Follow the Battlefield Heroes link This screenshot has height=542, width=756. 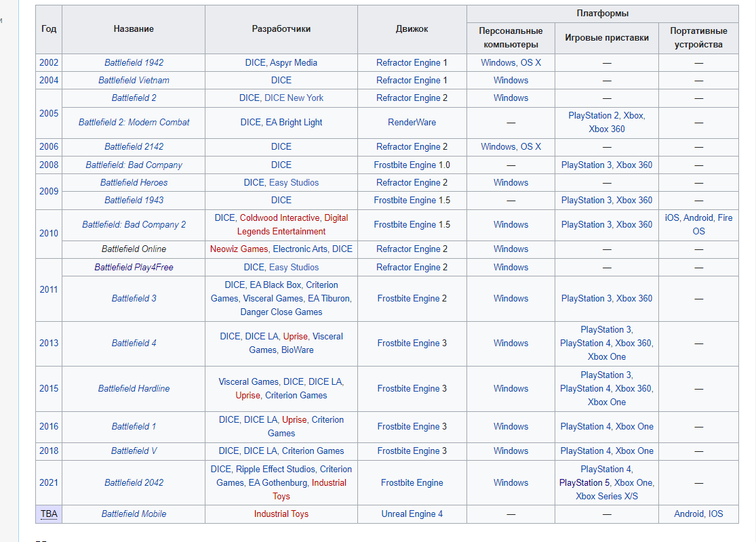pyautogui.click(x=134, y=183)
